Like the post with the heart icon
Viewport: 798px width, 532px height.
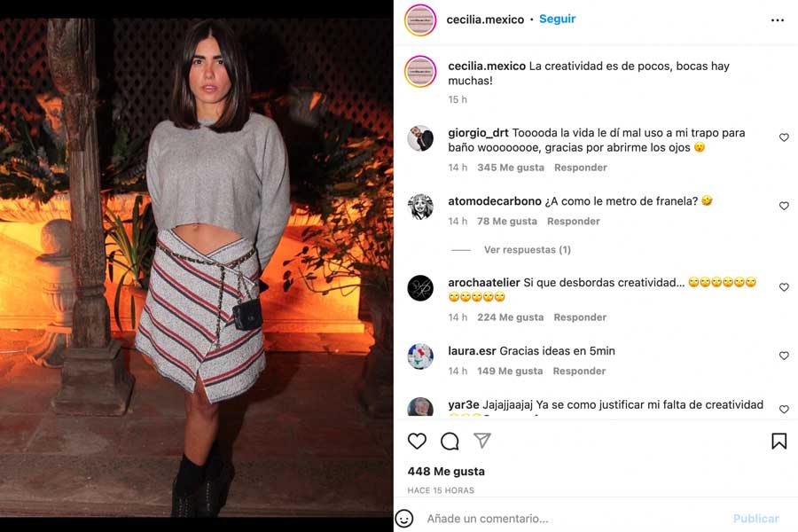coord(417,441)
